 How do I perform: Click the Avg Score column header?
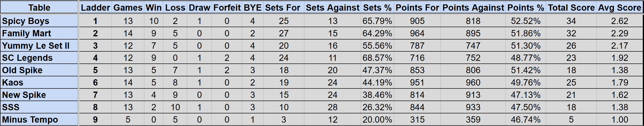tap(619, 8)
